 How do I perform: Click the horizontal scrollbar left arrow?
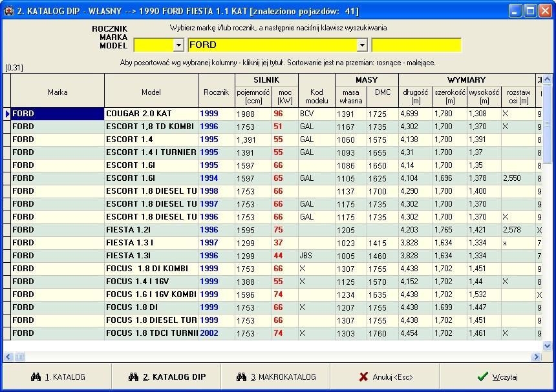pos(8,356)
